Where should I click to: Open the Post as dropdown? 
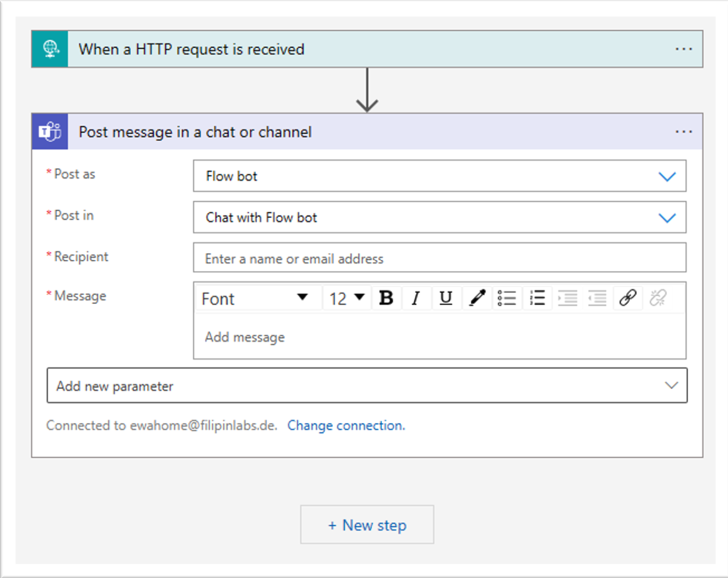pyautogui.click(x=667, y=177)
